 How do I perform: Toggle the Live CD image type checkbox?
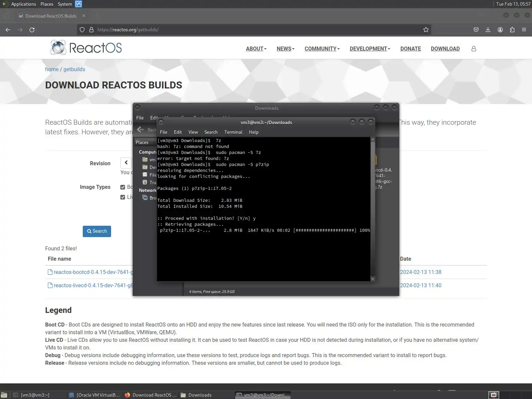[x=123, y=197]
